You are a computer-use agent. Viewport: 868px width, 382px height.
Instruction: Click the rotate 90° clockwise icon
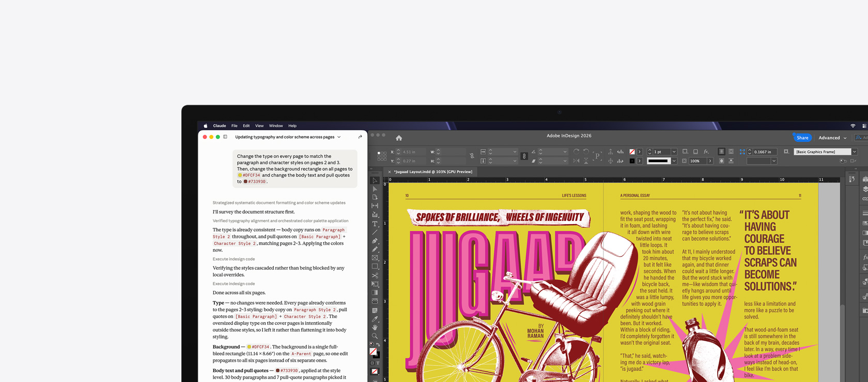coord(576,152)
